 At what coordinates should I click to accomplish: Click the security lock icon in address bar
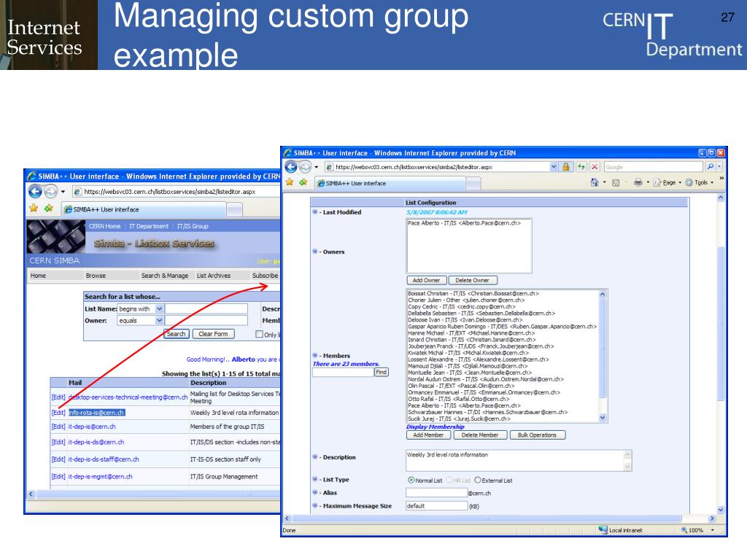tap(566, 167)
